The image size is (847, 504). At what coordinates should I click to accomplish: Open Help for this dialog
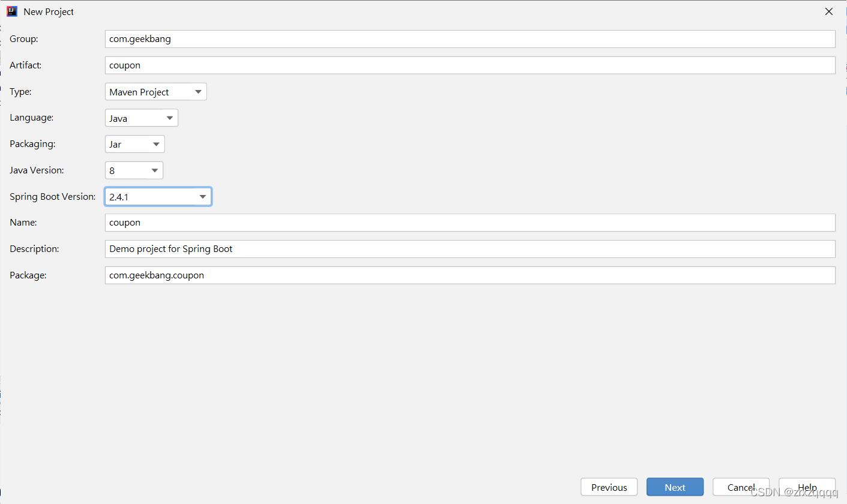(807, 487)
